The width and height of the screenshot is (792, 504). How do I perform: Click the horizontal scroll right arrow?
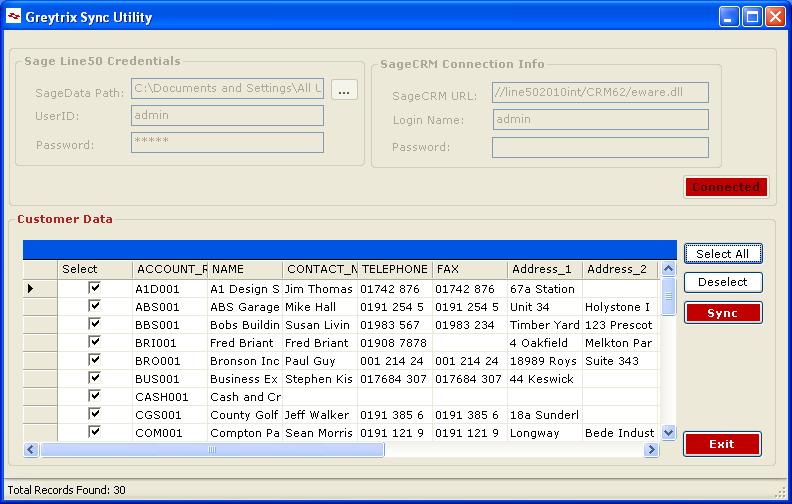point(652,449)
